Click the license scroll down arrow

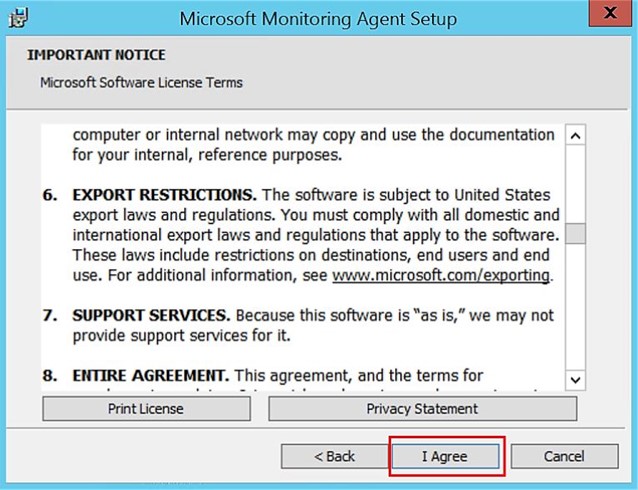(575, 380)
